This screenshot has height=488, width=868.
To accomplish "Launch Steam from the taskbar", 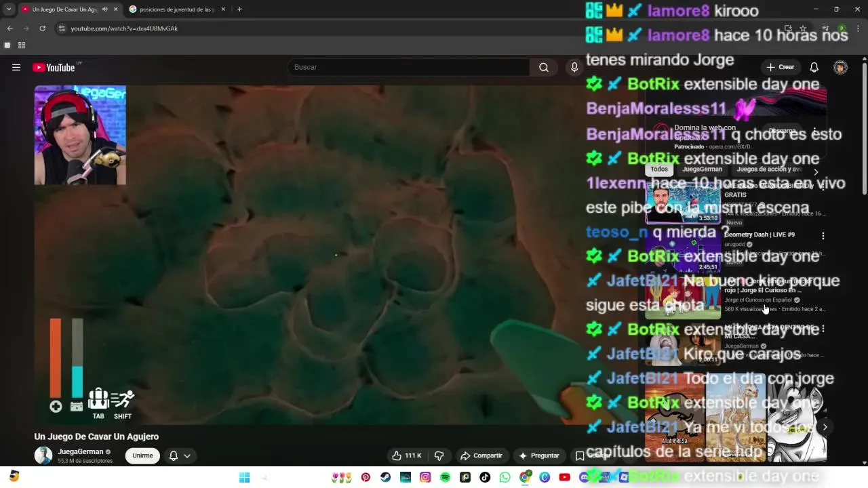I will pos(385,477).
